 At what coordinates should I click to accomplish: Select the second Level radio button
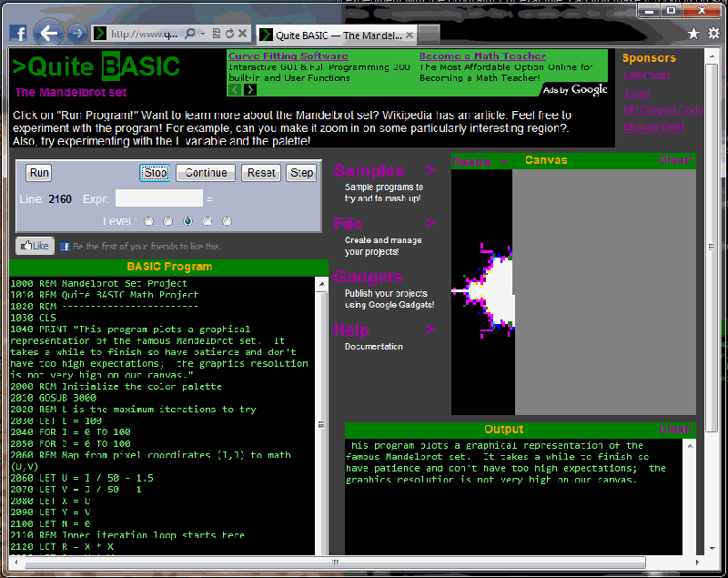coord(168,221)
